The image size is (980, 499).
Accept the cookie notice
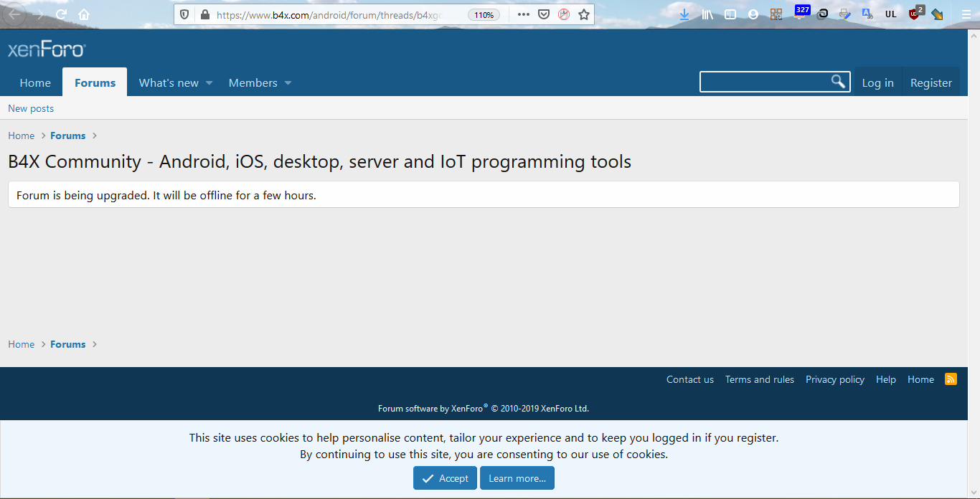[445, 478]
